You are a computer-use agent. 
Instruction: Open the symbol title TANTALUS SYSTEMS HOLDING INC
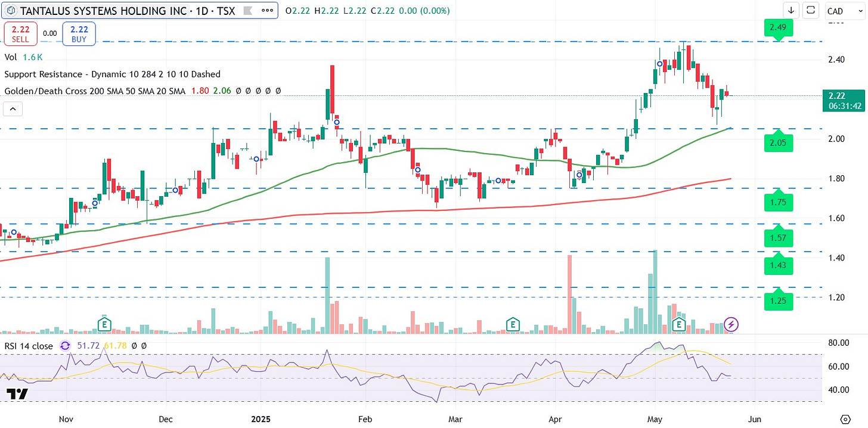coord(103,11)
